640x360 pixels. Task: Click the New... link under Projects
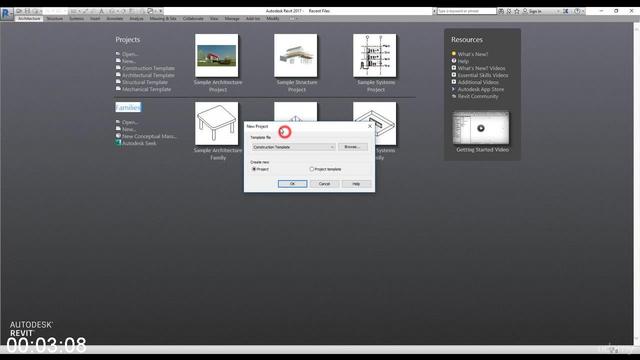tap(129, 61)
